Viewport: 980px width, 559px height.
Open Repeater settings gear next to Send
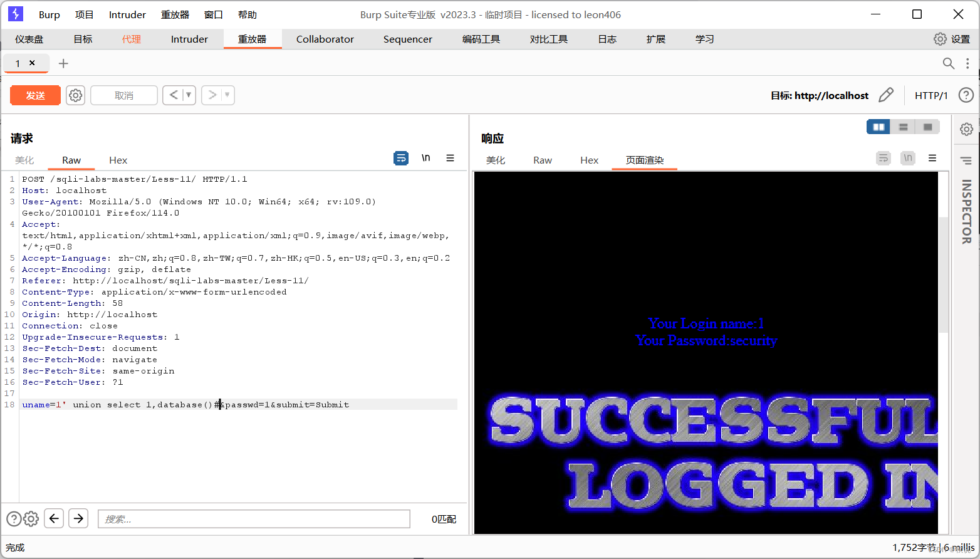pyautogui.click(x=76, y=95)
